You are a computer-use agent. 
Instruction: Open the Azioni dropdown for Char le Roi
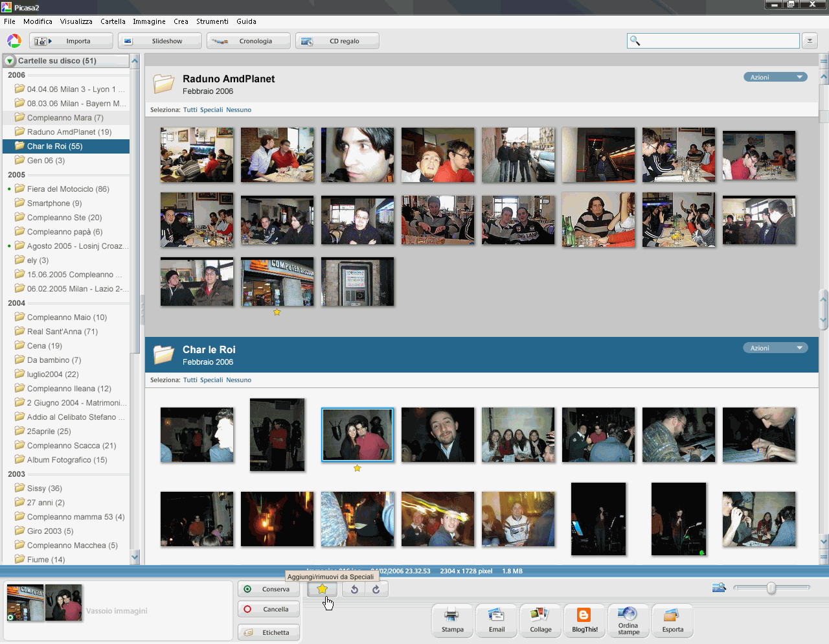tap(775, 348)
